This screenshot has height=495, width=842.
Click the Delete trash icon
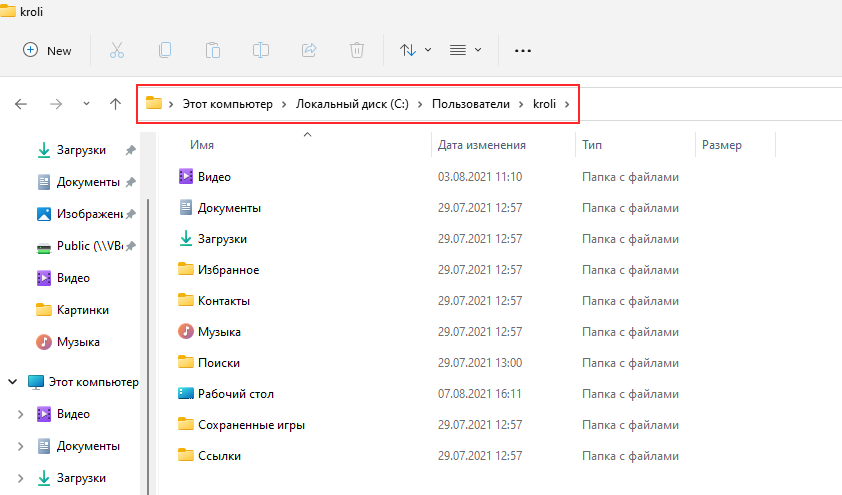pyautogui.click(x=357, y=50)
